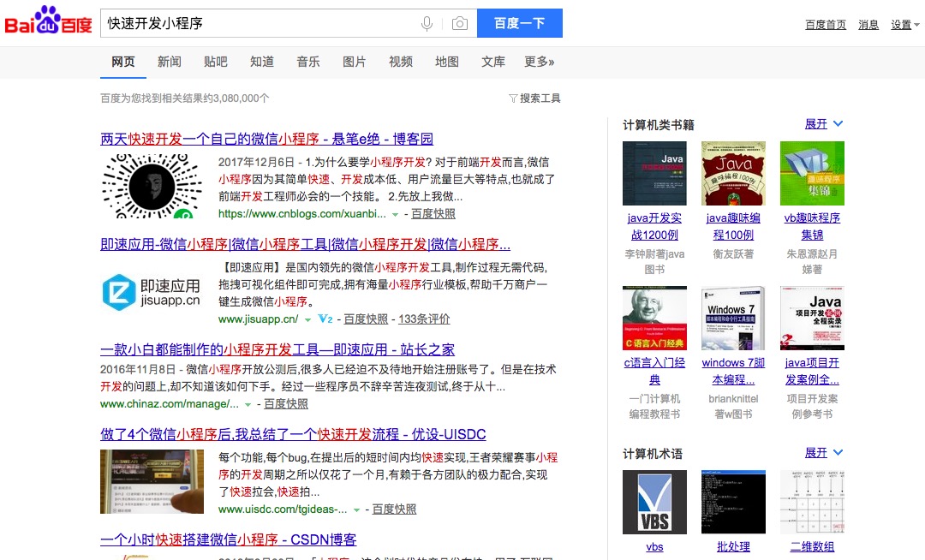Switch to the 新闻 tab
This screenshot has height=560, width=925.
point(170,62)
